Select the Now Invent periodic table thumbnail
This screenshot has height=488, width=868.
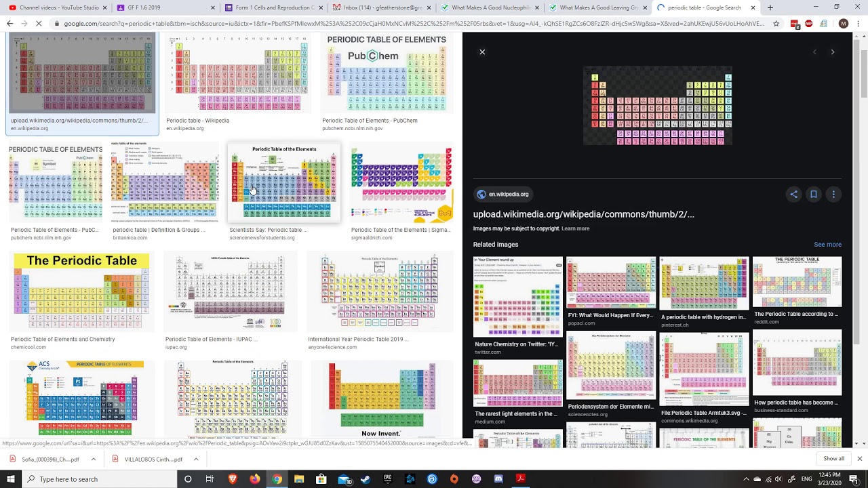coord(382,400)
